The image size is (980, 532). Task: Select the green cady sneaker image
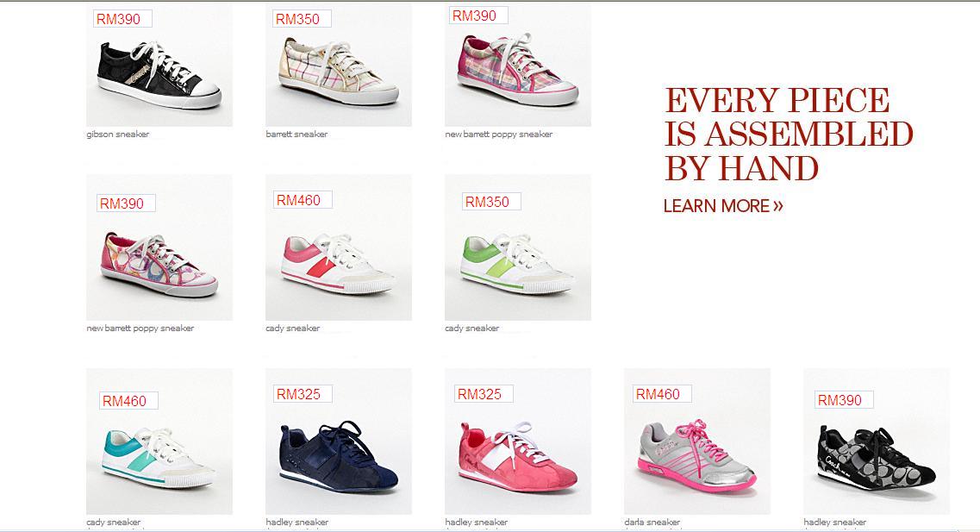tap(517, 247)
